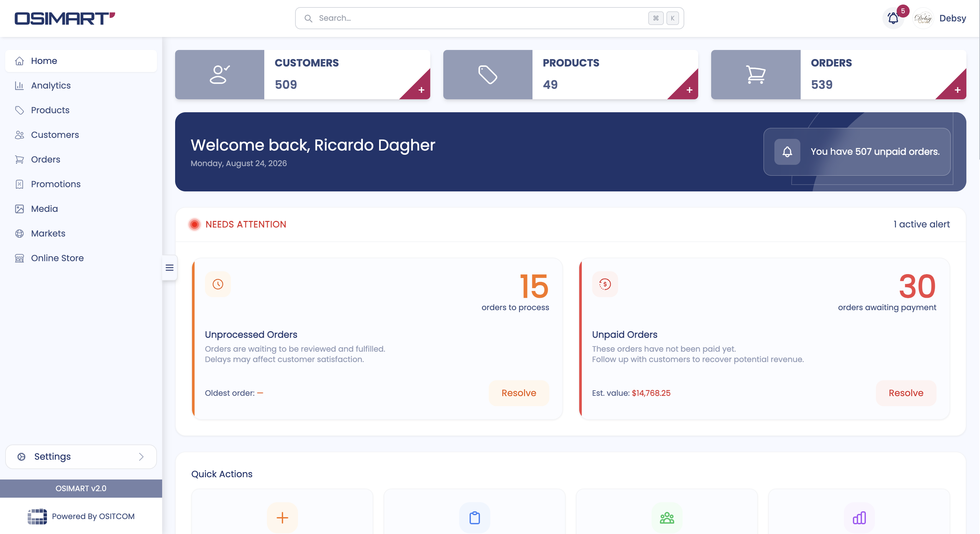The image size is (980, 534).
Task: Click the '15 orders to process' count
Action: point(515,292)
